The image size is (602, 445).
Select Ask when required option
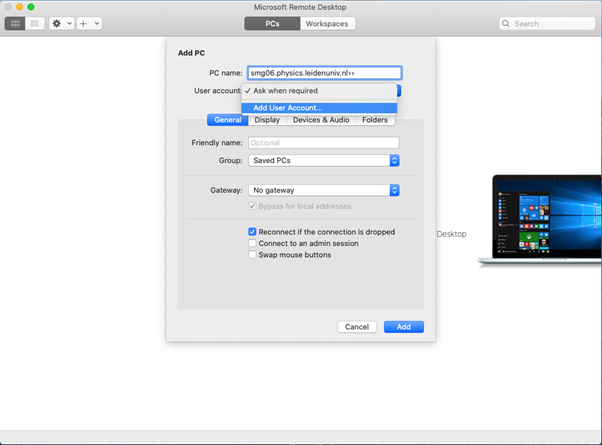tap(285, 91)
